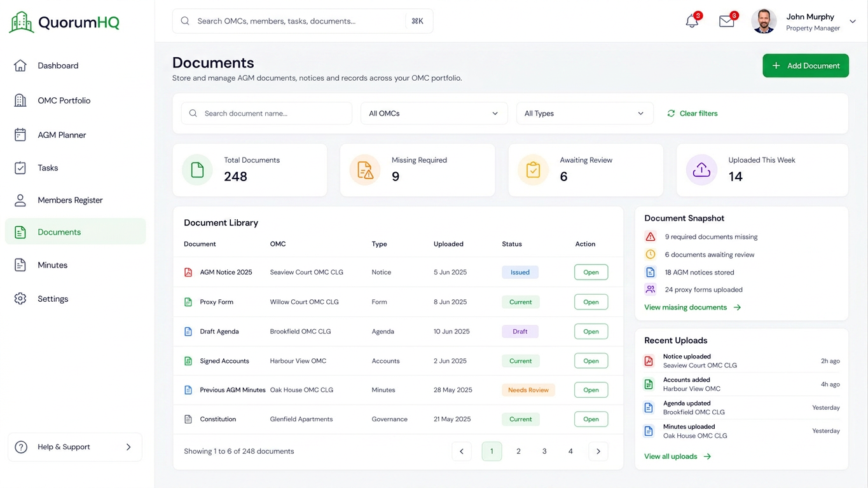Open the Previous AGM Minutes document
The width and height of the screenshot is (868, 488).
tap(591, 390)
